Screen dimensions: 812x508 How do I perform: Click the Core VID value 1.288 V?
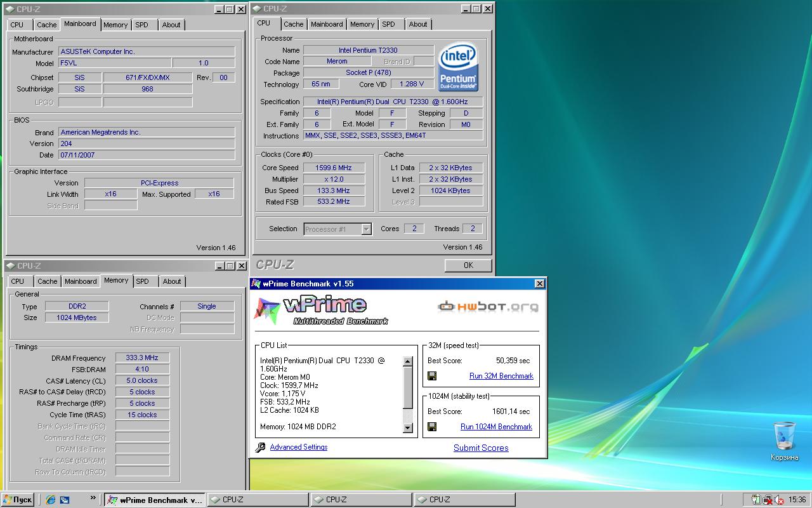click(x=412, y=84)
